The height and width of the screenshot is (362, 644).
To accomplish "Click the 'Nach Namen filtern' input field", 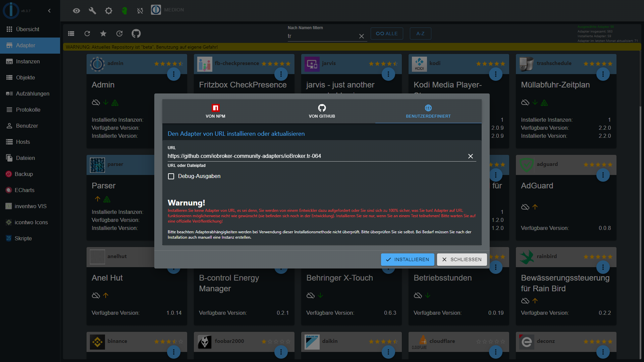I will pyautogui.click(x=322, y=36).
